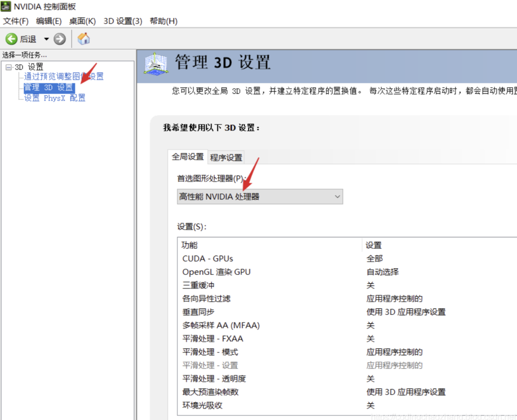The height and width of the screenshot is (420, 517).
Task: Select the 平滑处理 - 模式 row
Action: (x=347, y=352)
